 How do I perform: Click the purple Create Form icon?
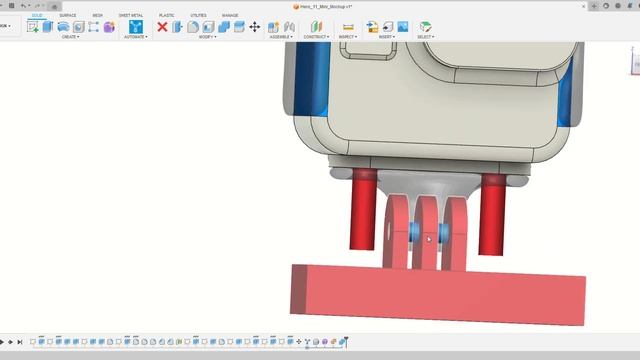coord(109,27)
